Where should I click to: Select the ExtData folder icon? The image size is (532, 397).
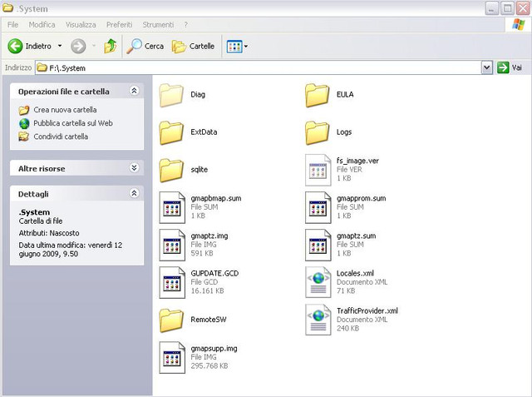click(x=171, y=132)
